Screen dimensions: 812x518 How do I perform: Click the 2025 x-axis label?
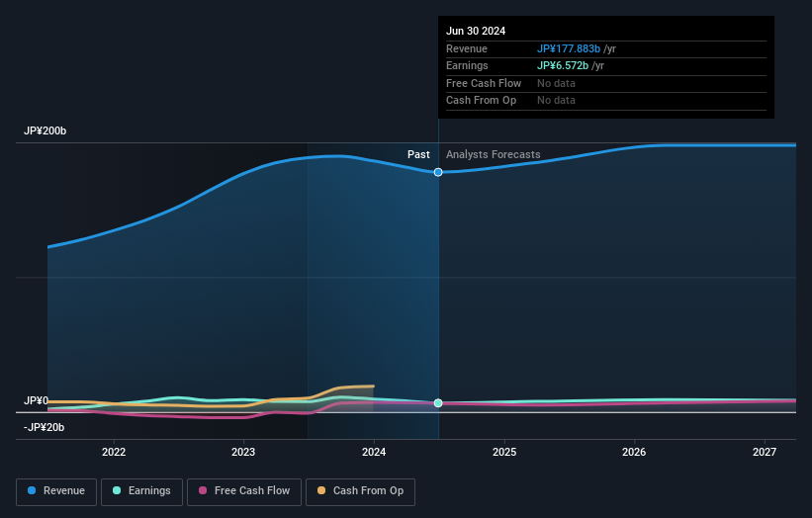[504, 452]
